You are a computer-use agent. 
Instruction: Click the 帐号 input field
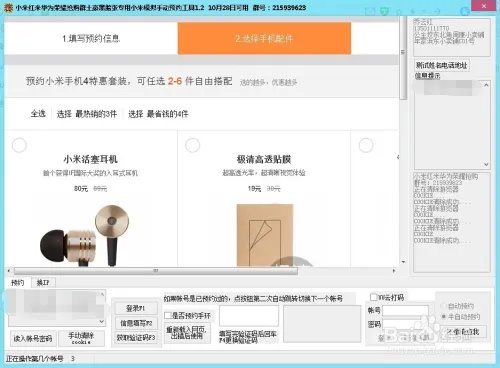pos(405,311)
